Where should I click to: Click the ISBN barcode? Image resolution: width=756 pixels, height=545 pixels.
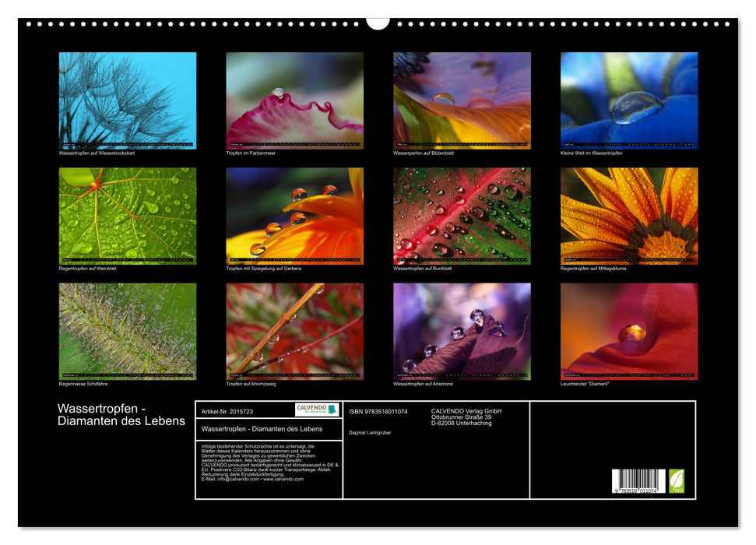click(638, 481)
